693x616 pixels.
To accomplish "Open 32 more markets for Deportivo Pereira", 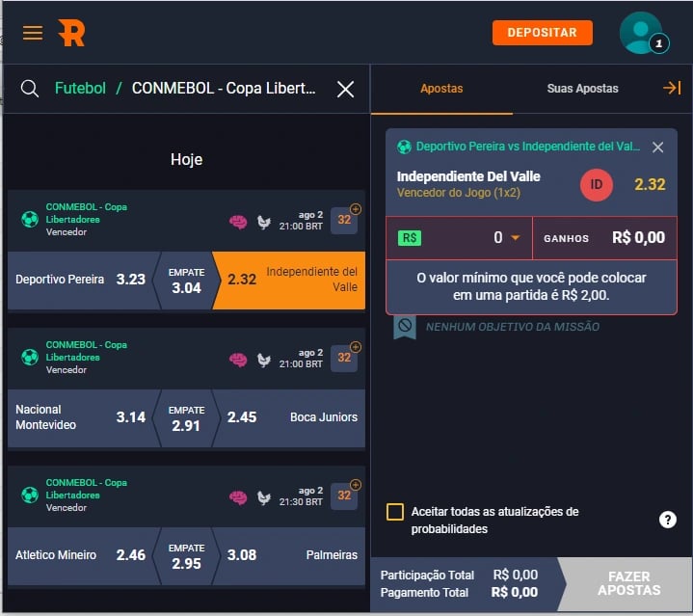I will click(344, 220).
